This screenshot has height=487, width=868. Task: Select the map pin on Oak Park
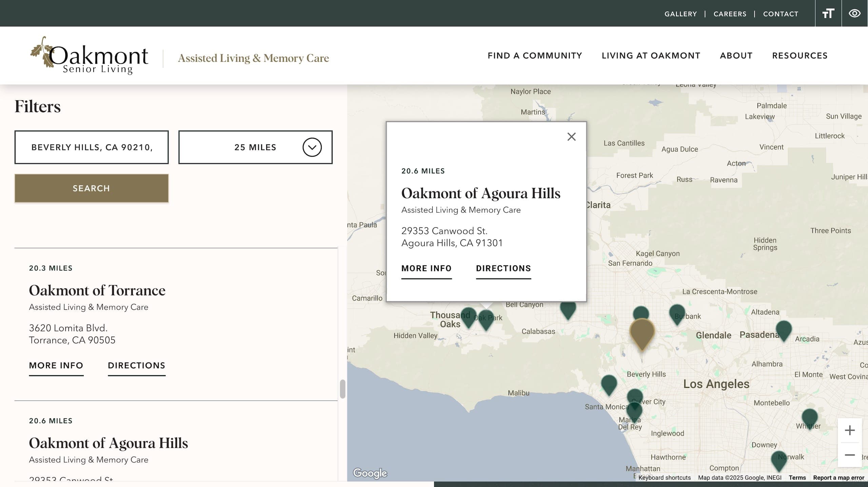coord(486,319)
